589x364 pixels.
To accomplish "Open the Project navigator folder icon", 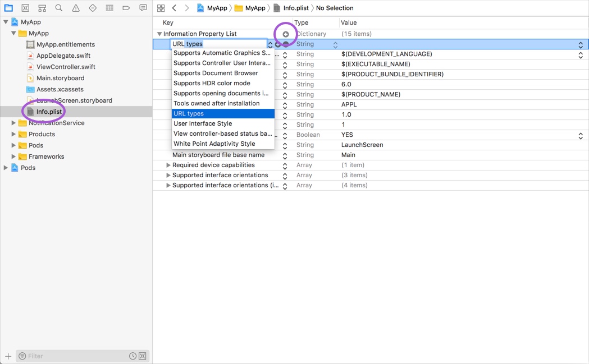I will coord(8,7).
